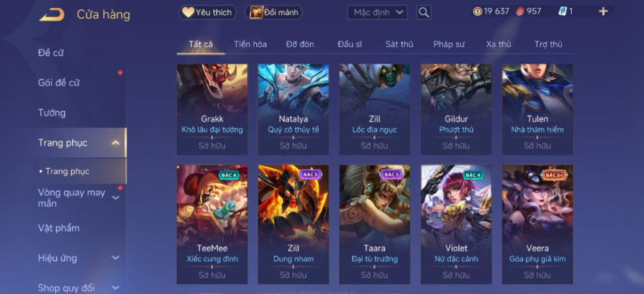Click the gold coin icon

[477, 11]
